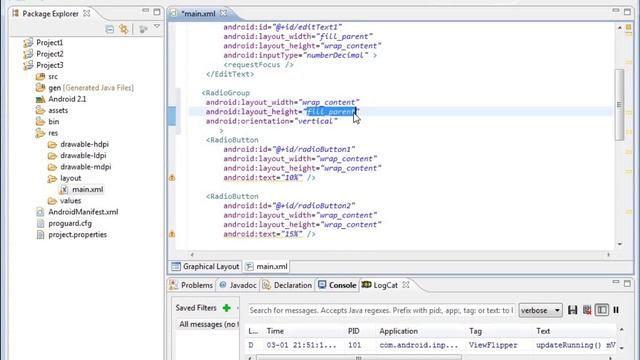Close the LogCat view
This screenshot has width=640, height=360.
coord(406,285)
